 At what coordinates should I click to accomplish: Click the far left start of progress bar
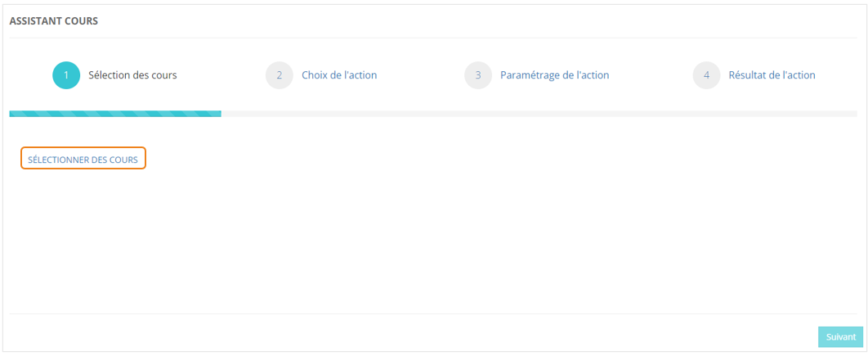pyautogui.click(x=13, y=114)
